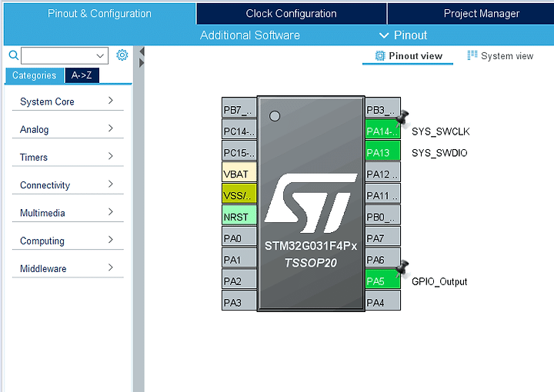Select pin PB0

click(382, 215)
